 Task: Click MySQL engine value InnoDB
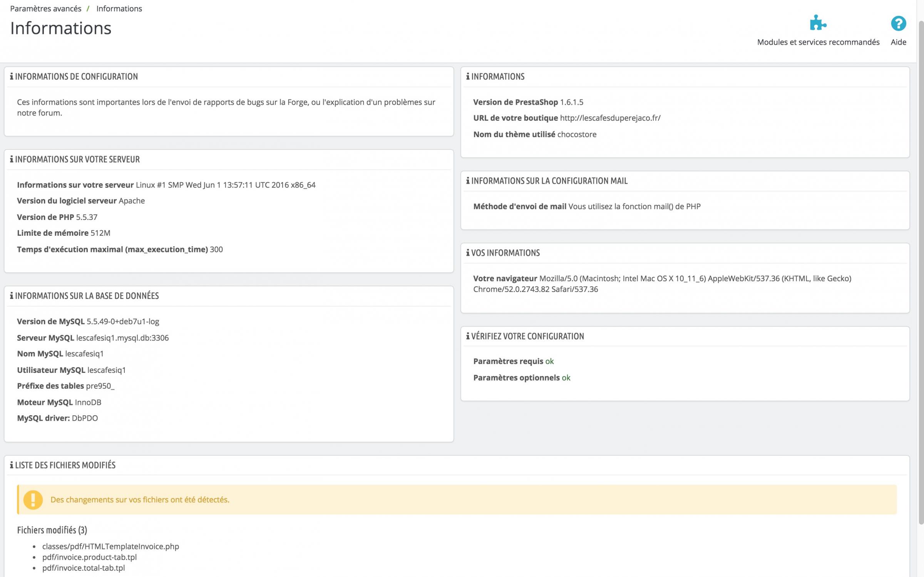coord(88,402)
